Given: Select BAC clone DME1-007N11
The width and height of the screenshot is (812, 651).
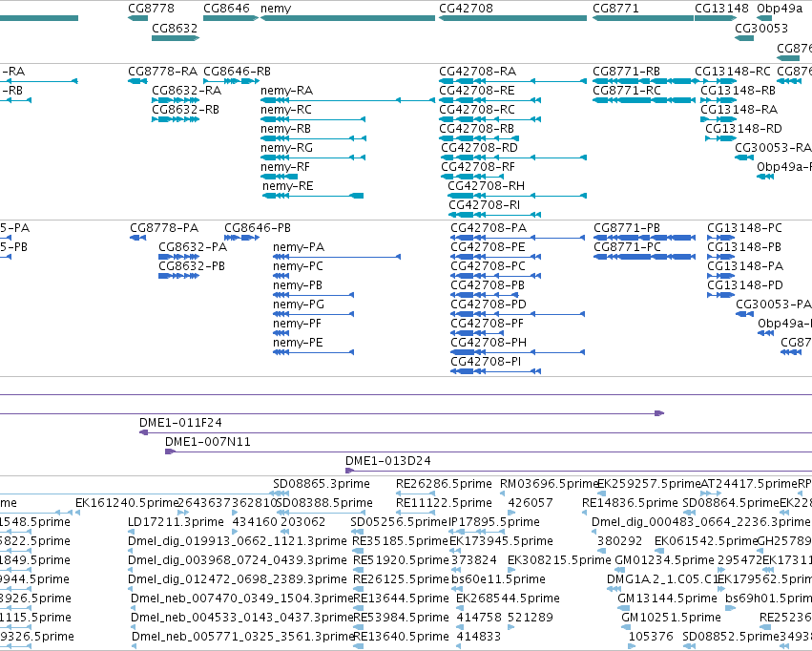Looking at the screenshot, I should tap(208, 442).
